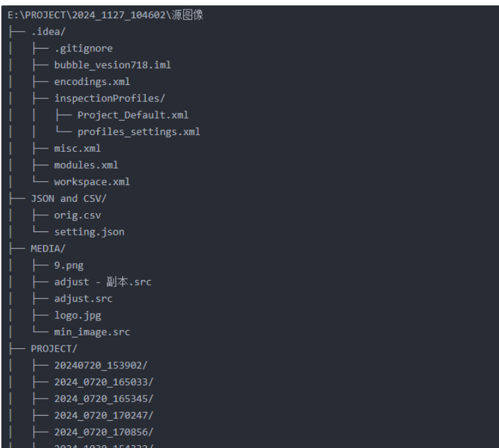This screenshot has height=448, width=499.
Task: Select Project_Default.xml file
Action: pyautogui.click(x=133, y=115)
